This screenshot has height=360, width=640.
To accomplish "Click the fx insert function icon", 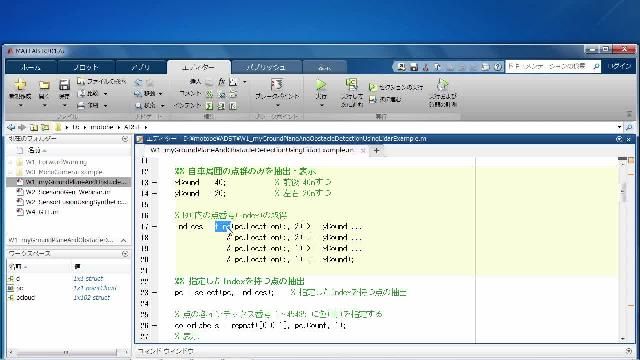I will click(222, 82).
